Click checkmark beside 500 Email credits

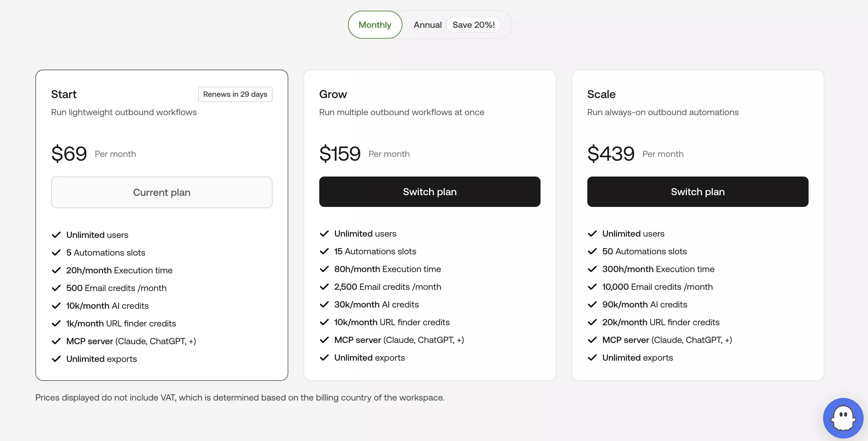[x=56, y=288]
